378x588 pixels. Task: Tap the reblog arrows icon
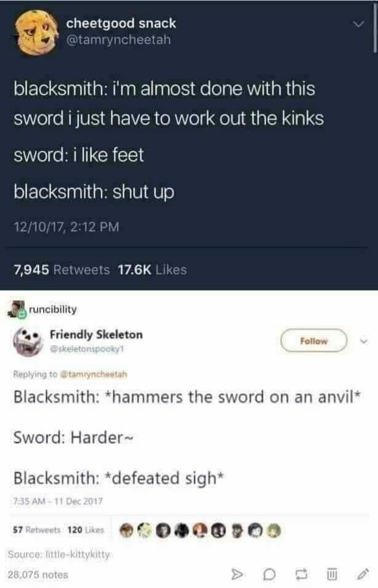(301, 574)
